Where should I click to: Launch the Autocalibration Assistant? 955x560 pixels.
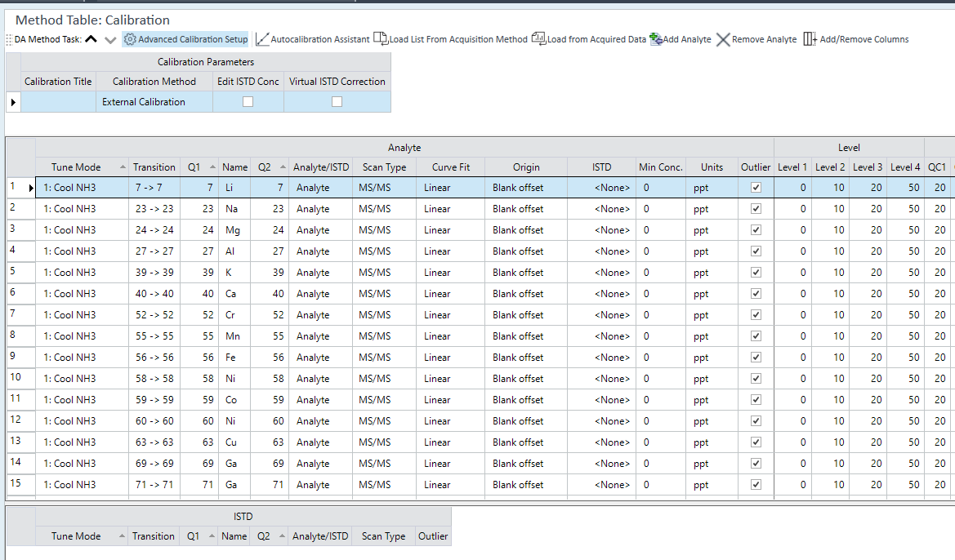(x=313, y=39)
